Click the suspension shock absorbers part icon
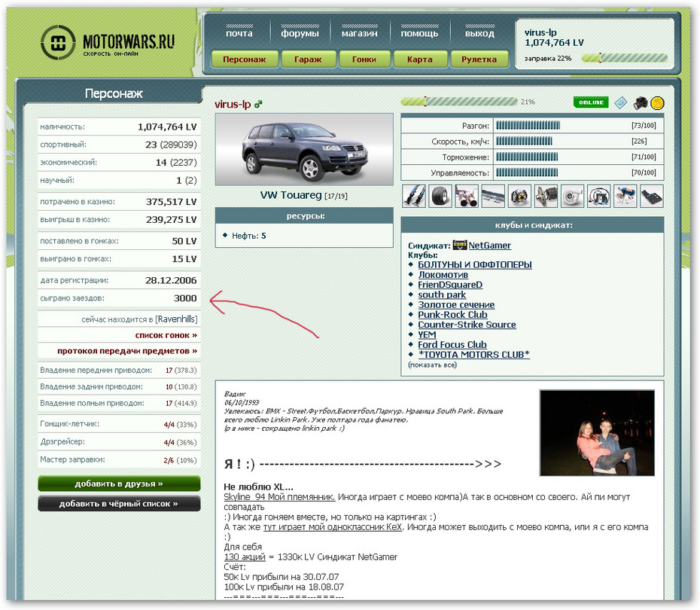 [414, 196]
